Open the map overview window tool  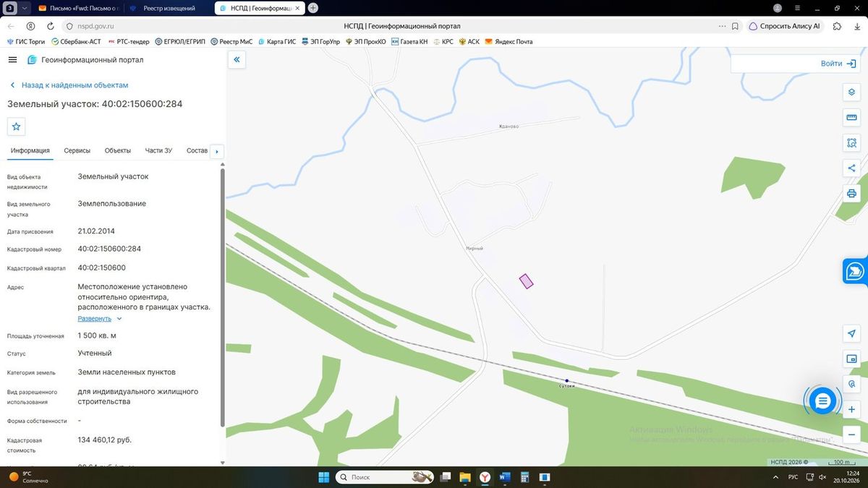point(851,359)
